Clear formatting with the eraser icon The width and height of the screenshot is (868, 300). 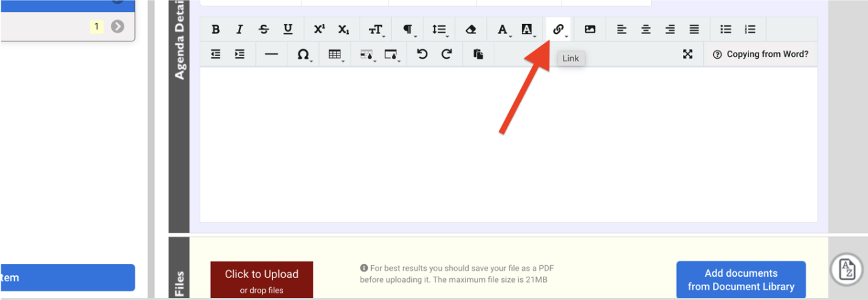coord(471,29)
